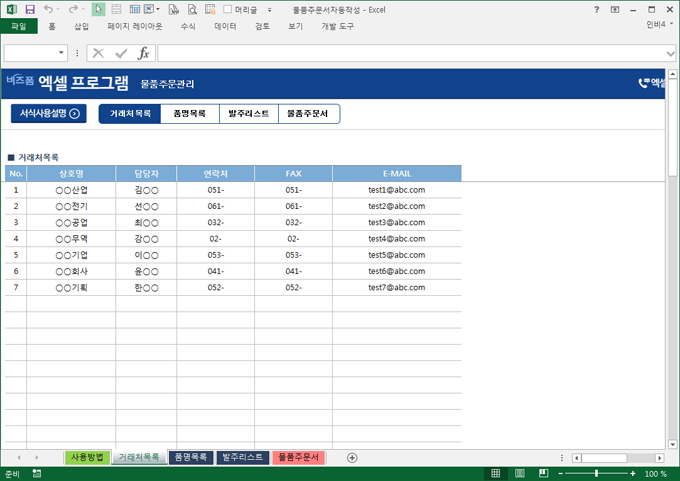
Task: Switch to Page Layout view in status bar
Action: pos(521,473)
